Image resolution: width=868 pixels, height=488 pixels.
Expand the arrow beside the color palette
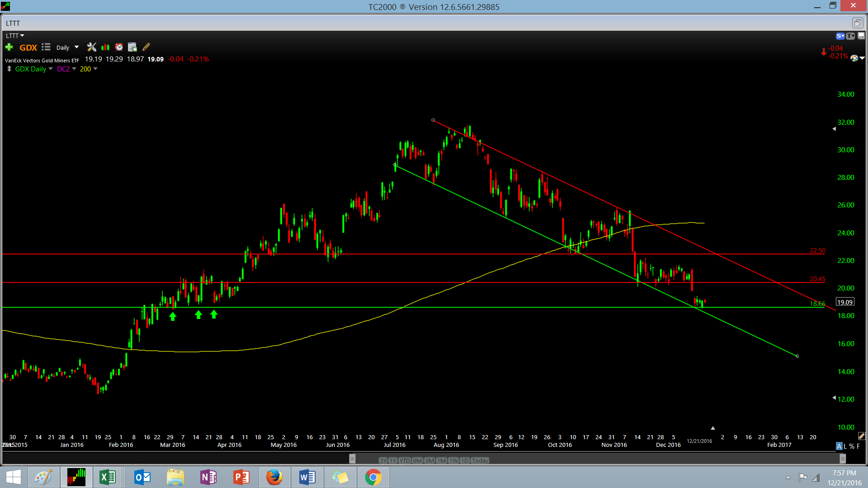tap(862, 58)
